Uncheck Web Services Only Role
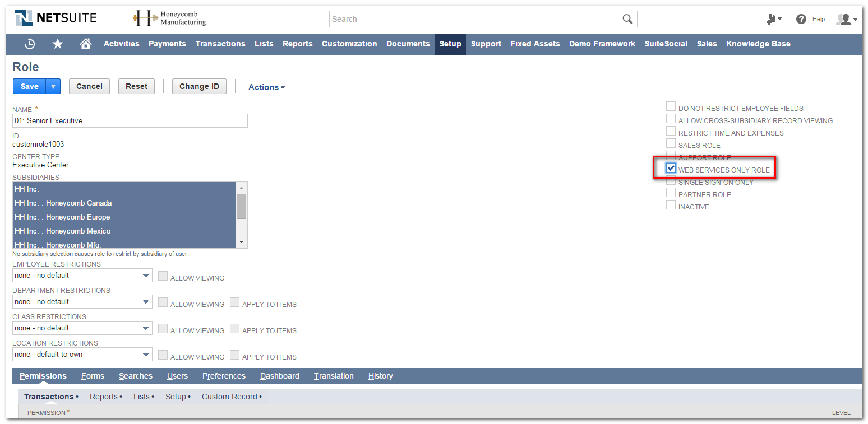 click(671, 168)
